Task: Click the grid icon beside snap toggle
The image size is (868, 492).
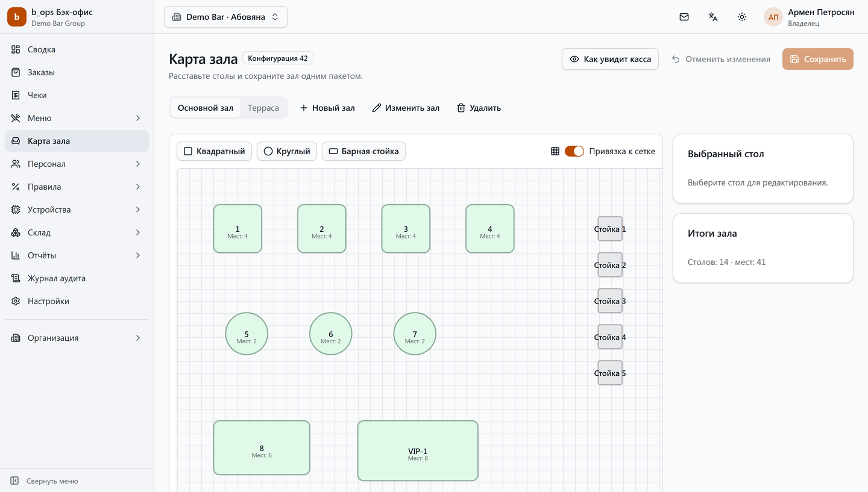Action: click(555, 151)
